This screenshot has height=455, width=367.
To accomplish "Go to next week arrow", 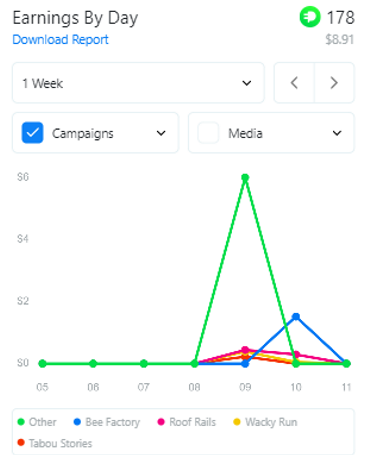I will point(334,83).
